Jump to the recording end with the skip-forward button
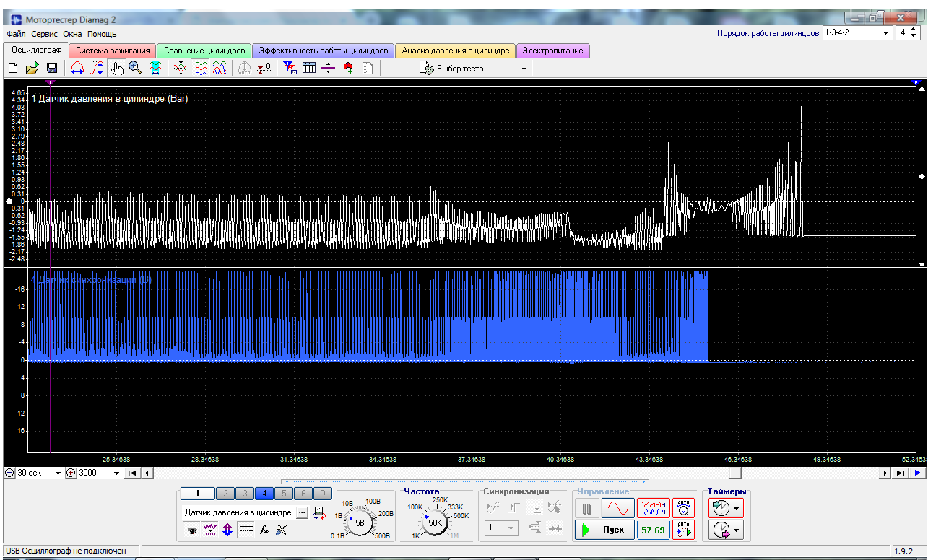This screenshot has height=560, width=936. point(900,473)
